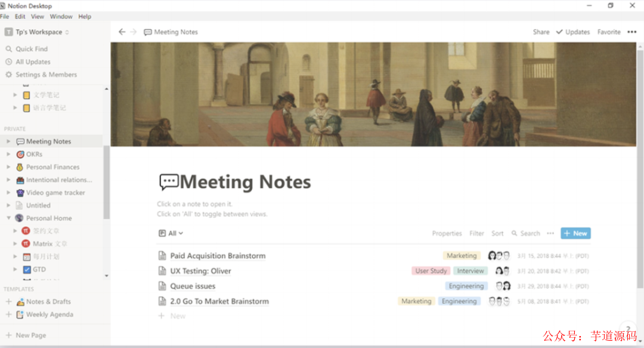This screenshot has height=348, width=644.
Task: Click the attendee avatars on UX Testing row
Action: pos(502,270)
